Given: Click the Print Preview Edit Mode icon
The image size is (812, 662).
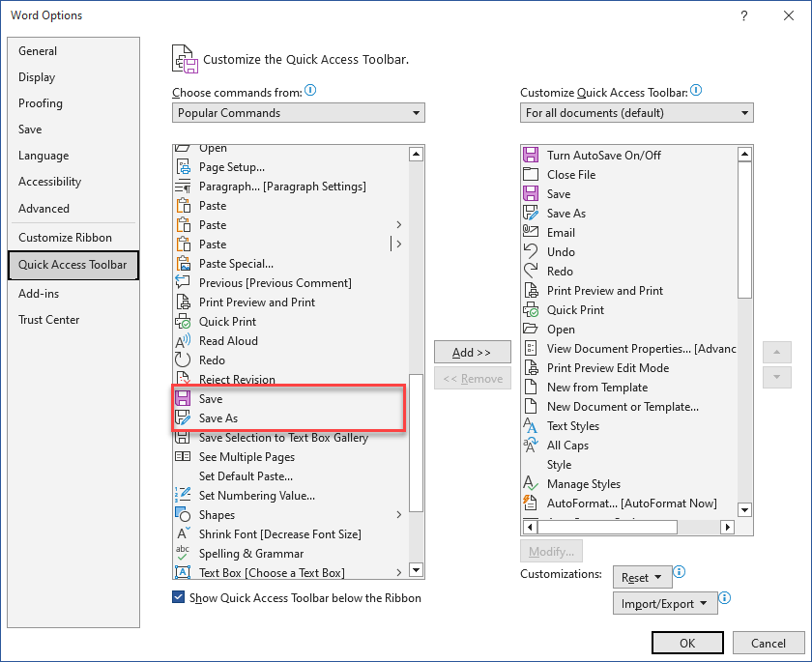Looking at the screenshot, I should (x=532, y=367).
